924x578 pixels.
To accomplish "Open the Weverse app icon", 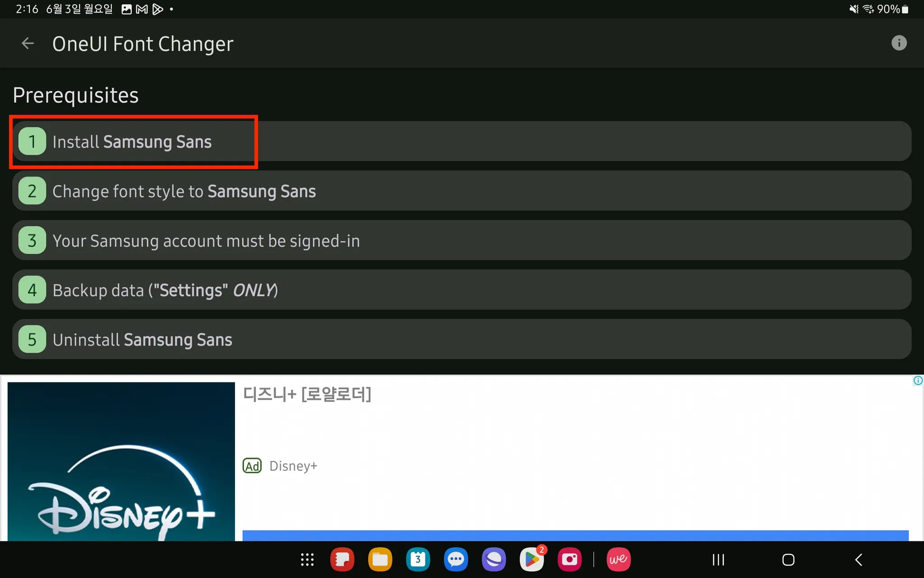I will pos(618,560).
